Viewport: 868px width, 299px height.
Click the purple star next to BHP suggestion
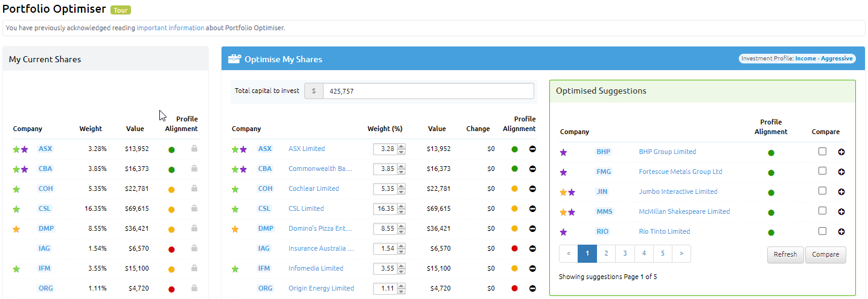click(x=564, y=152)
